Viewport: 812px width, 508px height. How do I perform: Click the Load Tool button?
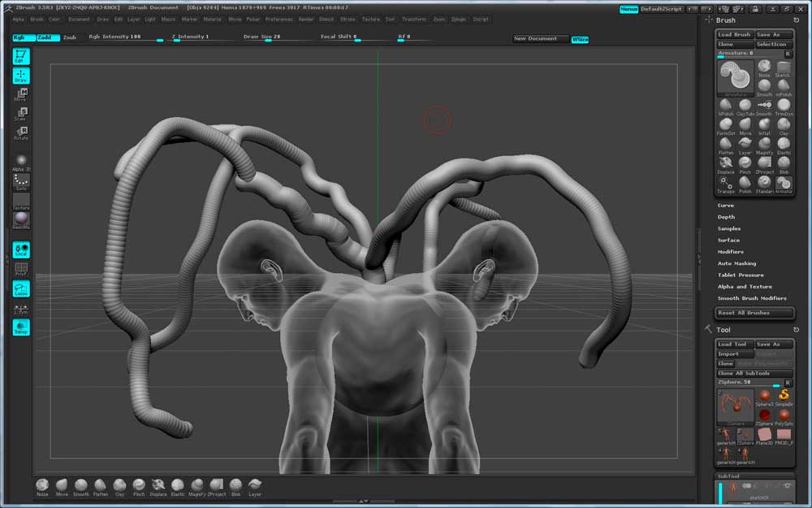[735, 344]
